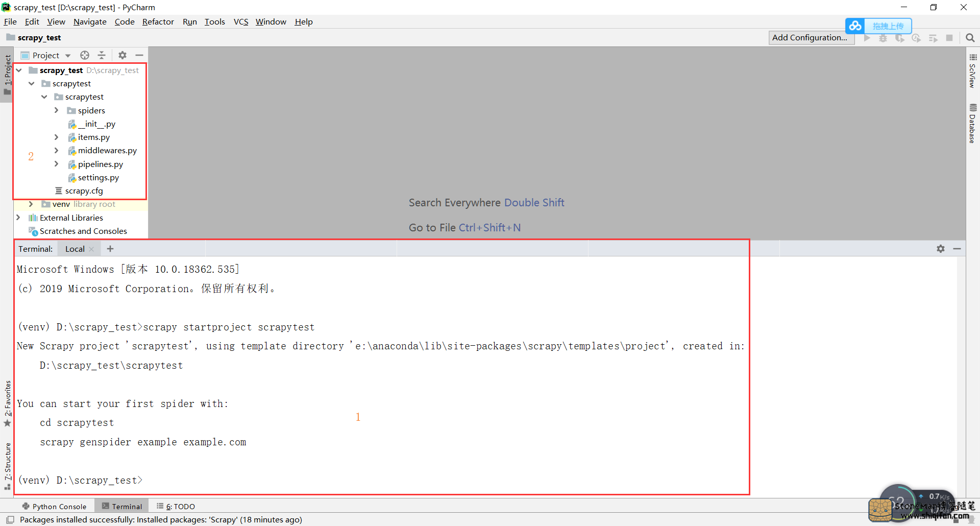The width and height of the screenshot is (980, 526).
Task: Select Scratches and Consoles item
Action: [x=83, y=231]
